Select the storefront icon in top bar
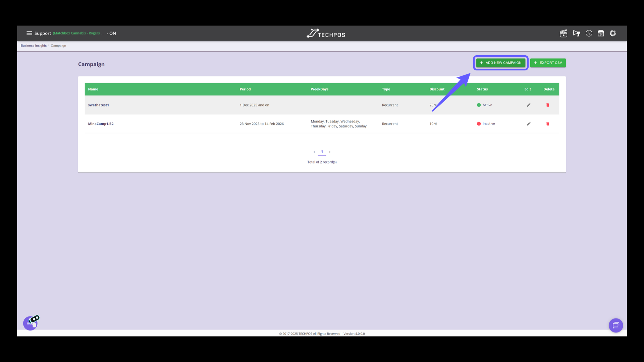 (601, 33)
